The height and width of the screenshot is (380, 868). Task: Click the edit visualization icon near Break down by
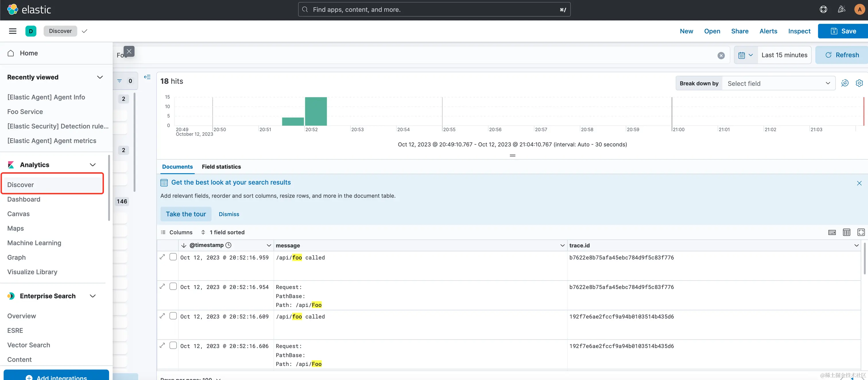pyautogui.click(x=844, y=83)
